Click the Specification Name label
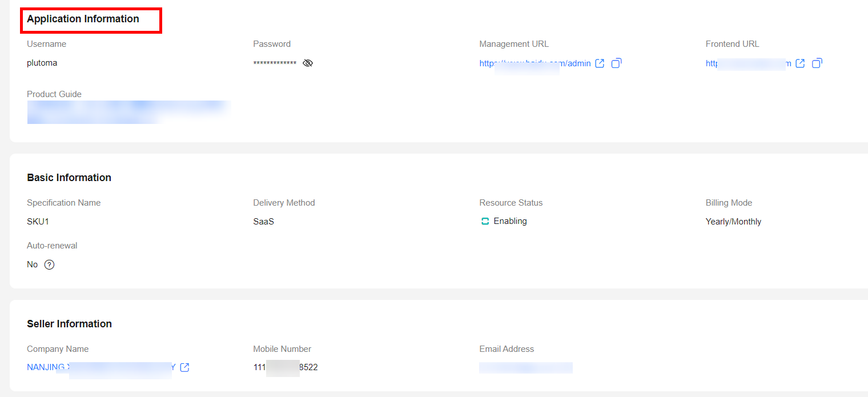 63,203
